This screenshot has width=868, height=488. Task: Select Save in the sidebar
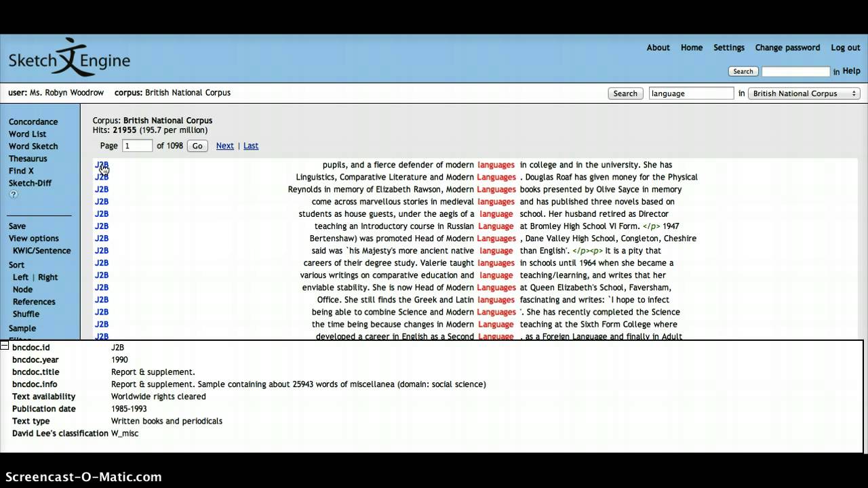pos(17,226)
